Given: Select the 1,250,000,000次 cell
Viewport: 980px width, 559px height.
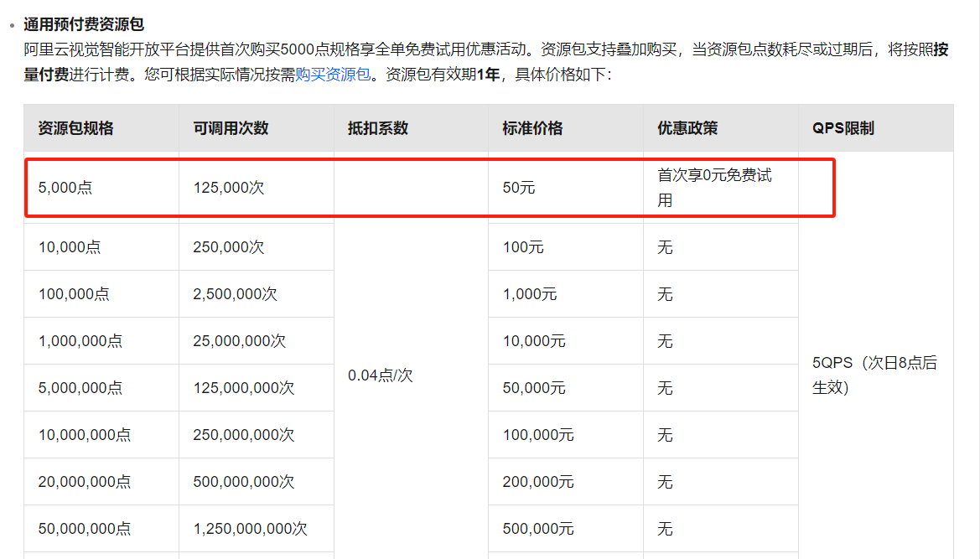Looking at the screenshot, I should pyautogui.click(x=257, y=528).
